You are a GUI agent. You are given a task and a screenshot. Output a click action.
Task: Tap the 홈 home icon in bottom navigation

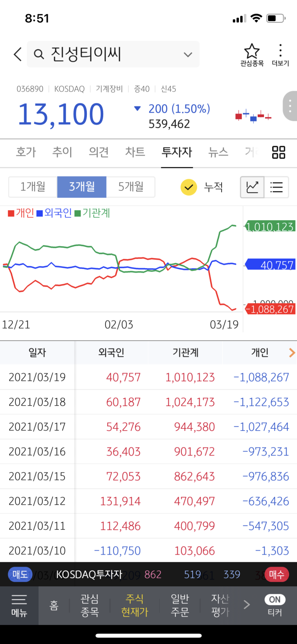click(54, 605)
